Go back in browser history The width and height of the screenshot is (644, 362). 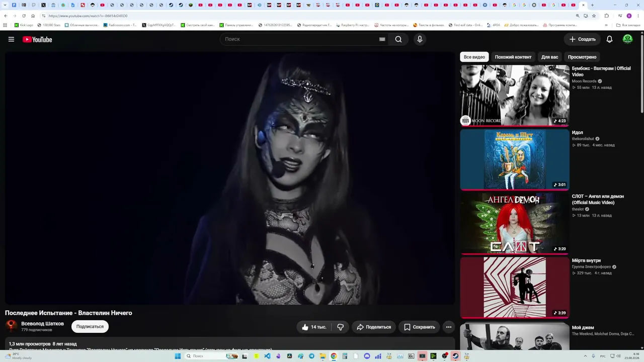point(6,16)
